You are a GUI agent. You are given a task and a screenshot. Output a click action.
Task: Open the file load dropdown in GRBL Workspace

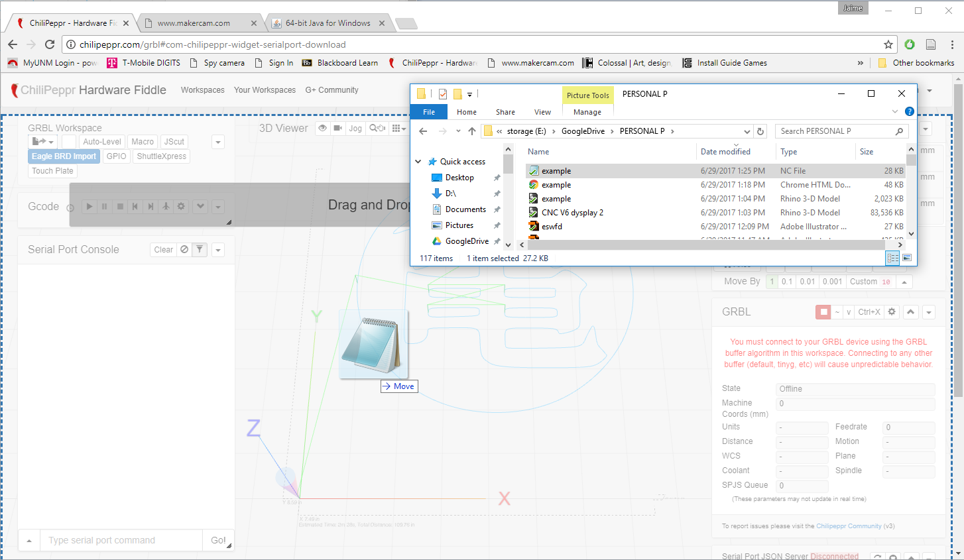click(x=43, y=142)
